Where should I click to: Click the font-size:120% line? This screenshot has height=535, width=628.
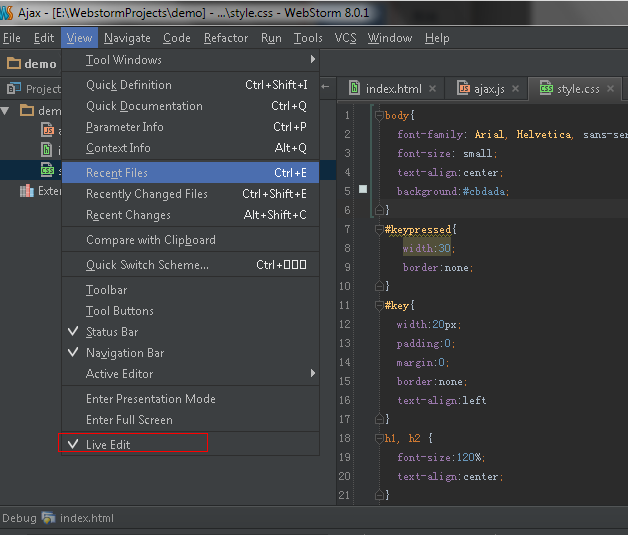click(x=441, y=457)
